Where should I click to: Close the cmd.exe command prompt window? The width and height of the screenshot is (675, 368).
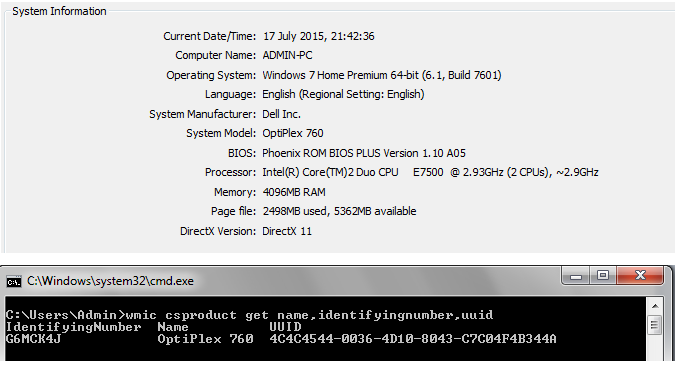[x=640, y=276]
